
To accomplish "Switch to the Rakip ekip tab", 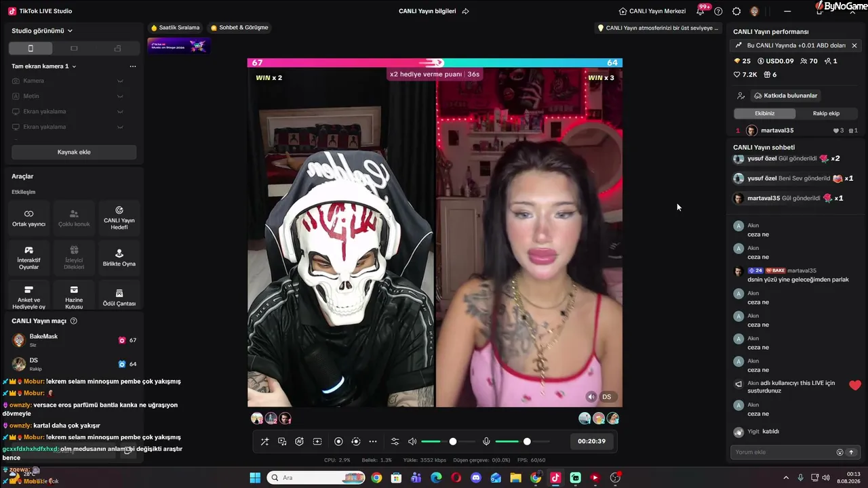I will click(x=826, y=113).
